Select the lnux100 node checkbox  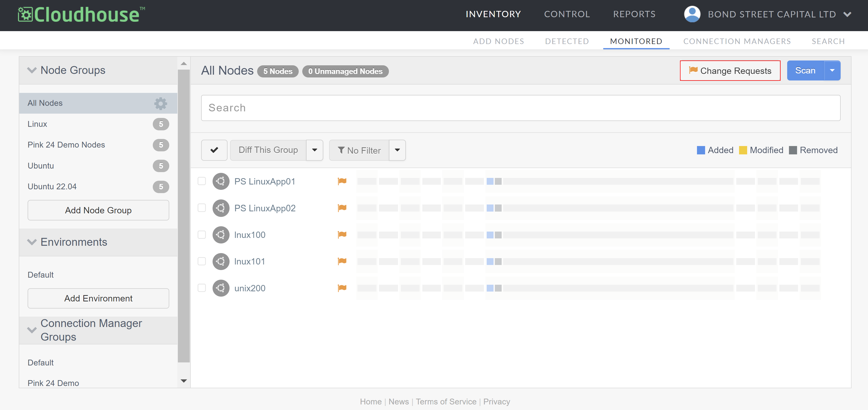[202, 234]
